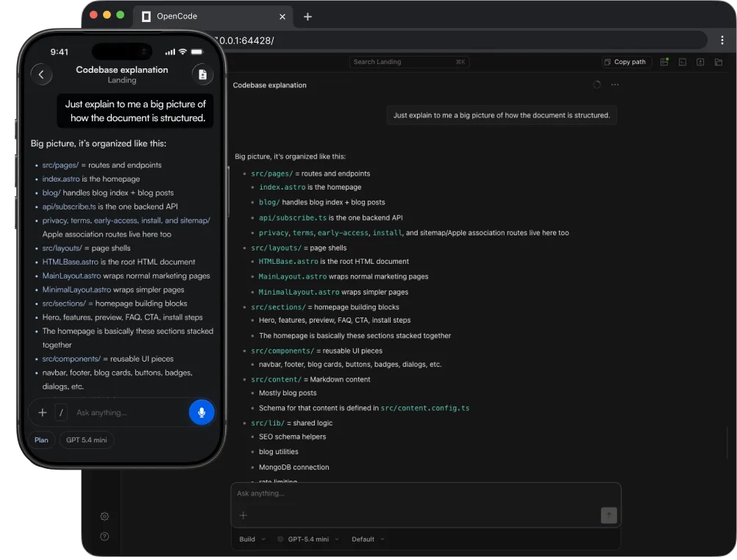
Task: Click the server status icon with green dot
Action: (664, 62)
